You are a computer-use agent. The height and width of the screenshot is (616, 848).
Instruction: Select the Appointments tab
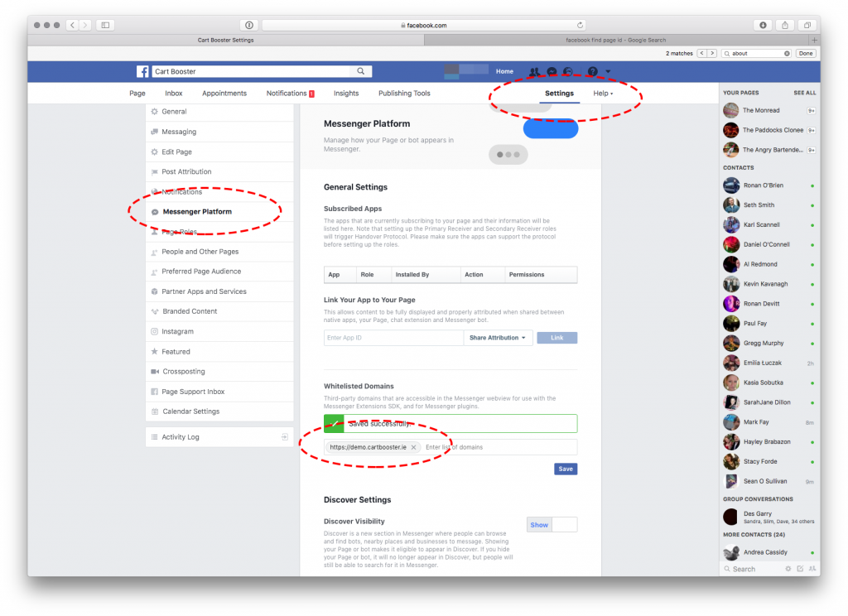(x=224, y=94)
